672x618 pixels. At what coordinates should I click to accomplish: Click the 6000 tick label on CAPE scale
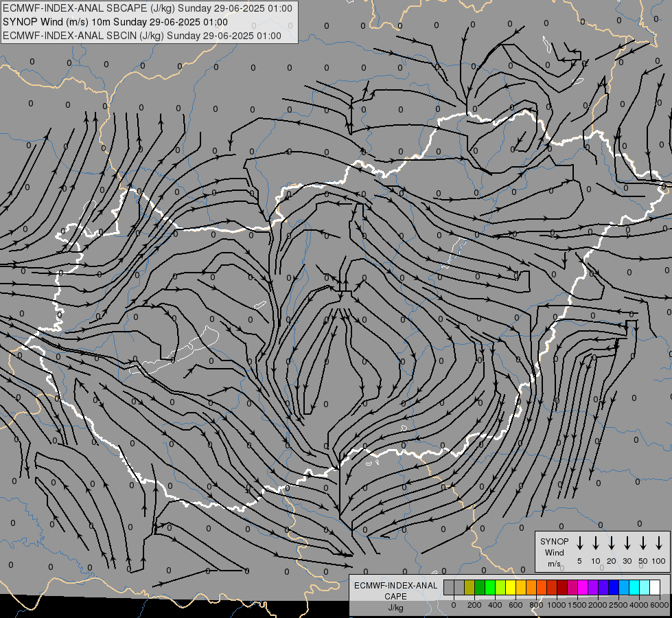[660, 605]
